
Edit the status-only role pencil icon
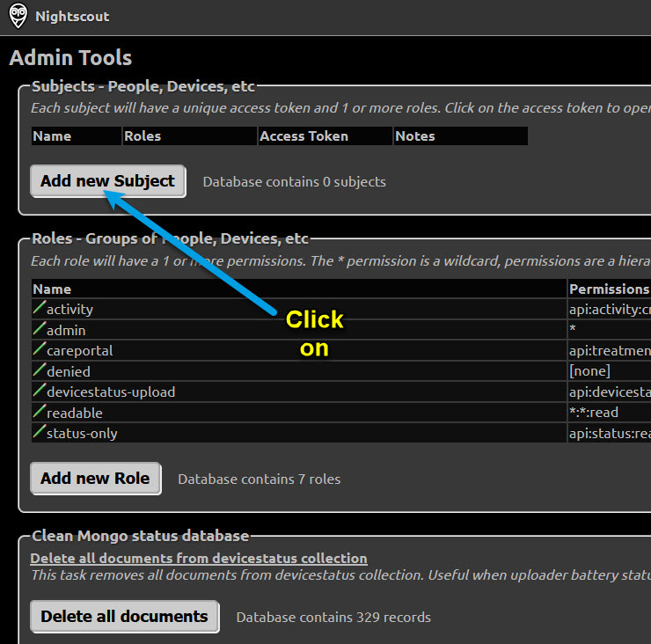tap(39, 432)
